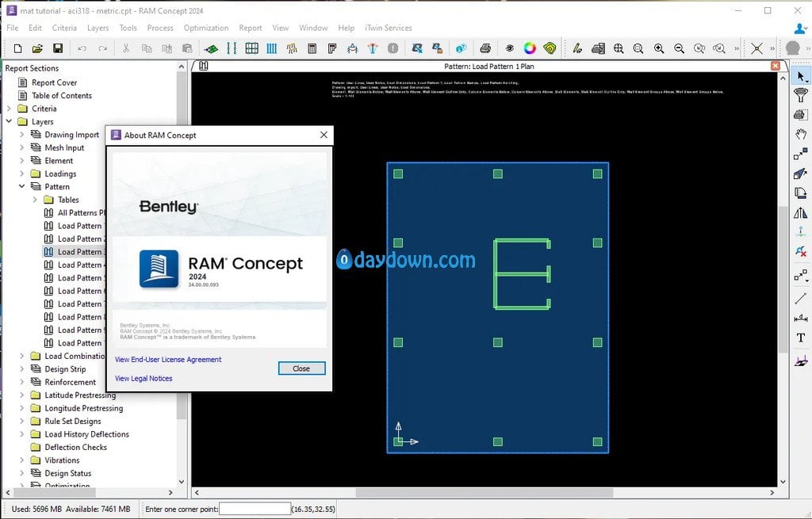Open the Optimization menu
Viewport: 812px width, 519px height.
[x=206, y=28]
